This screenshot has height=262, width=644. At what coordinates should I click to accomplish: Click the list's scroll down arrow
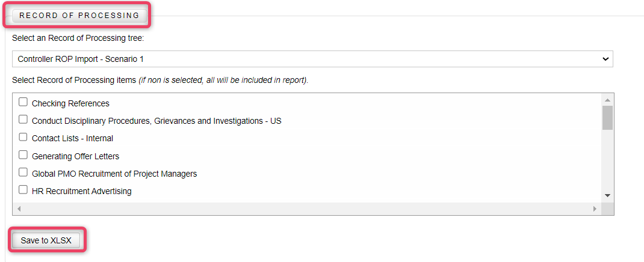[x=607, y=196]
